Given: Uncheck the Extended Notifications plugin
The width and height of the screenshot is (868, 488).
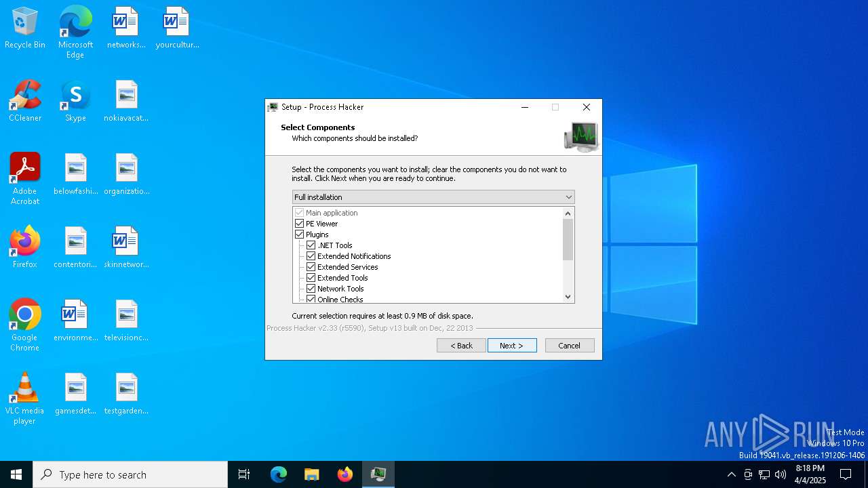Looking at the screenshot, I should tap(311, 256).
